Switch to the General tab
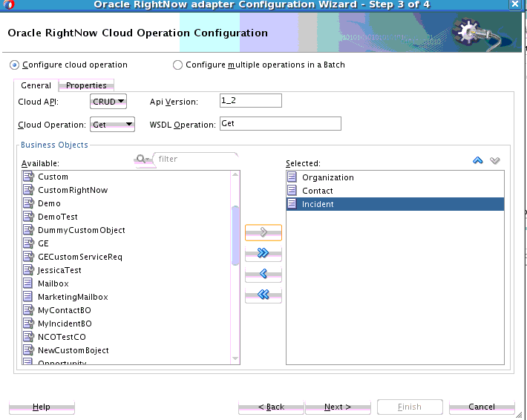Screen dimensions: 527x420 (x=36, y=85)
